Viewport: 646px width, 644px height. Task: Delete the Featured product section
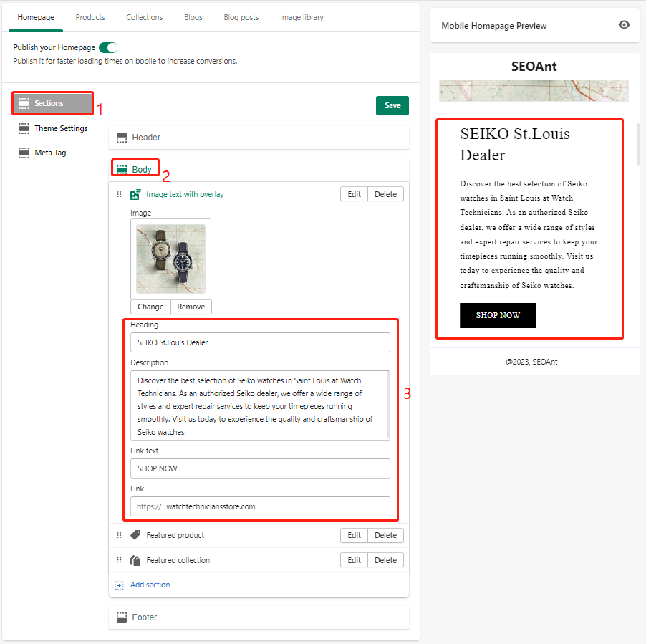click(x=385, y=535)
